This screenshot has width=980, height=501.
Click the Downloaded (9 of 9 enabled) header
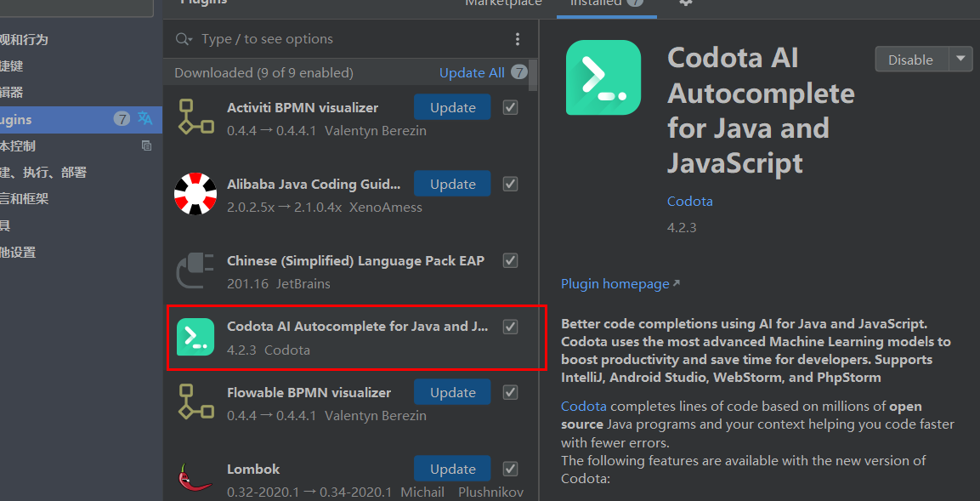pos(263,72)
